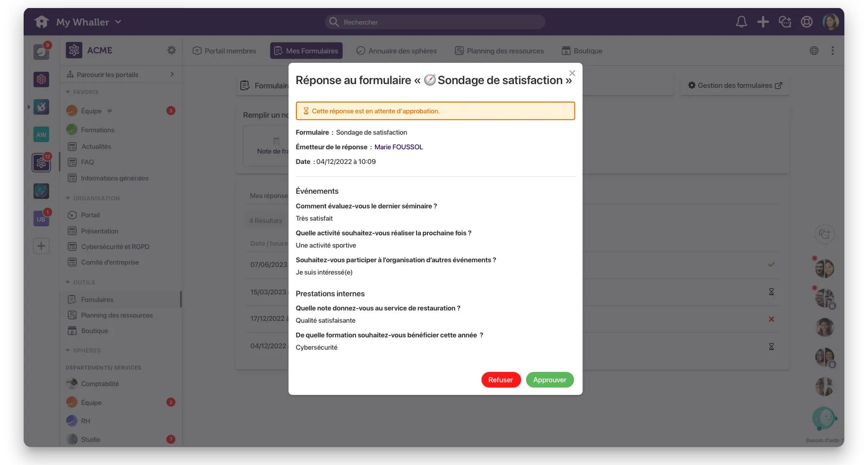
Task: Go to the Boutique tab
Action: 582,51
